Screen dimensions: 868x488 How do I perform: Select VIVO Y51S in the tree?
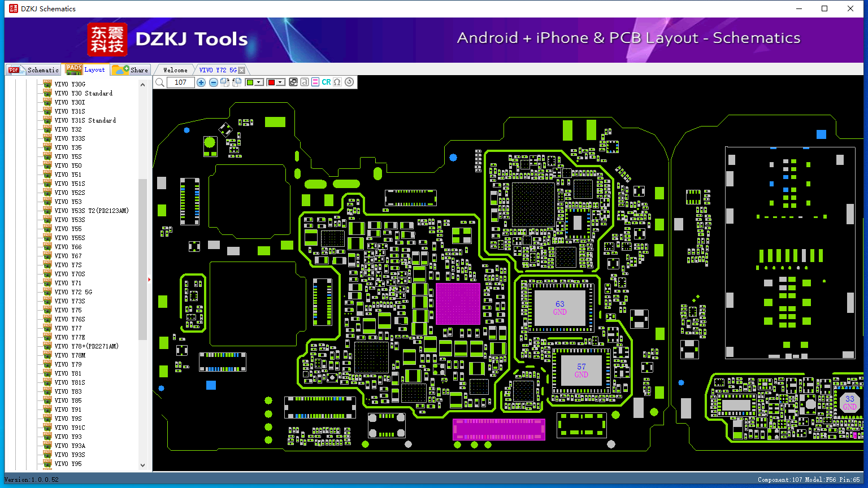point(70,184)
